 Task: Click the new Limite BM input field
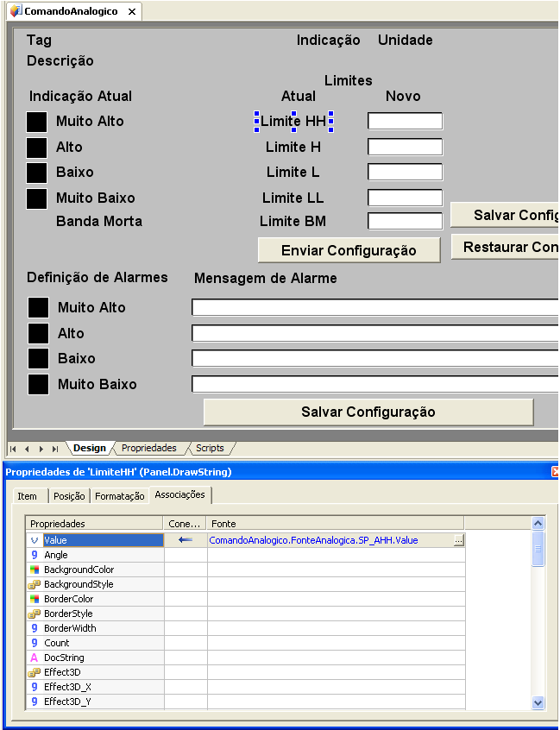click(x=405, y=221)
